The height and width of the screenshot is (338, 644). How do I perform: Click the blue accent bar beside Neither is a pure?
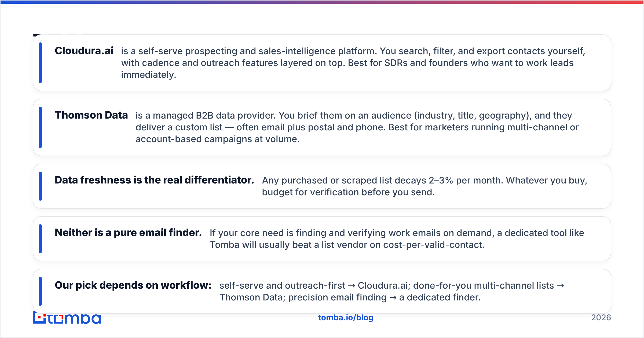(40, 239)
